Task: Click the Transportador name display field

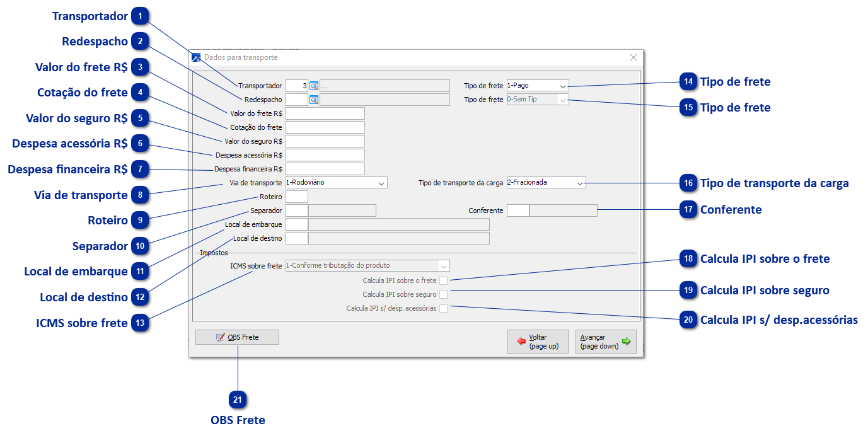Action: pos(385,86)
